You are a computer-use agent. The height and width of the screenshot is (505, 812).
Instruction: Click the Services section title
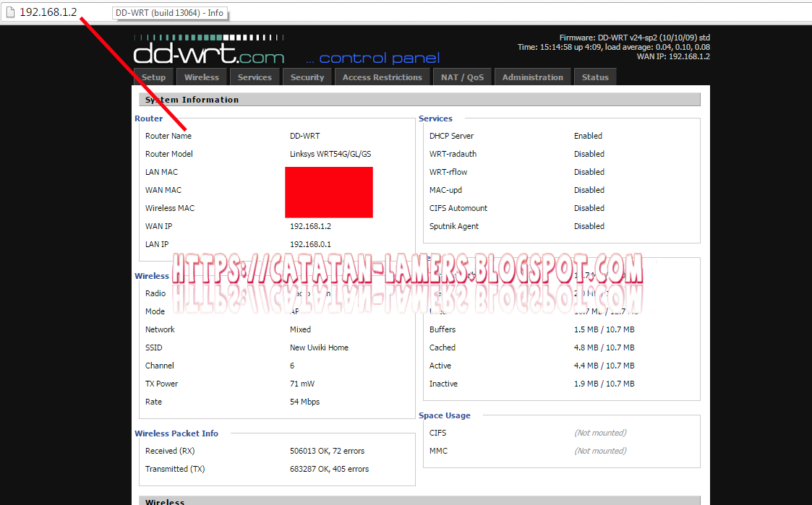point(435,118)
